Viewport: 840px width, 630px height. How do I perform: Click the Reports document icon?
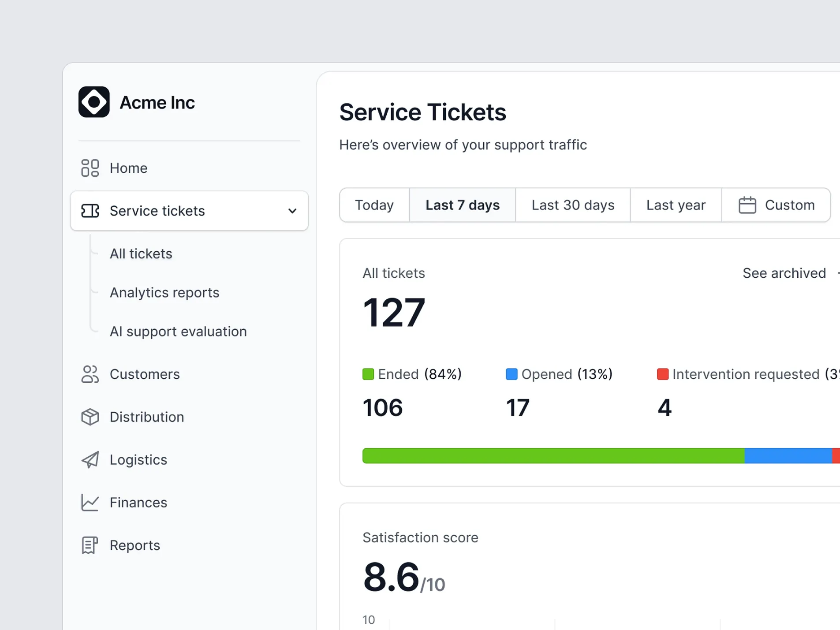[90, 545]
